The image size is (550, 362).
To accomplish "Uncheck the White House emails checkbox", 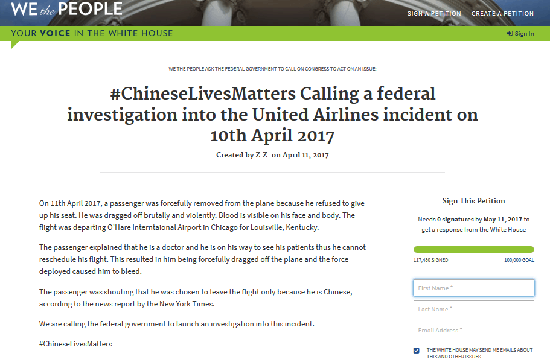I will (x=417, y=351).
